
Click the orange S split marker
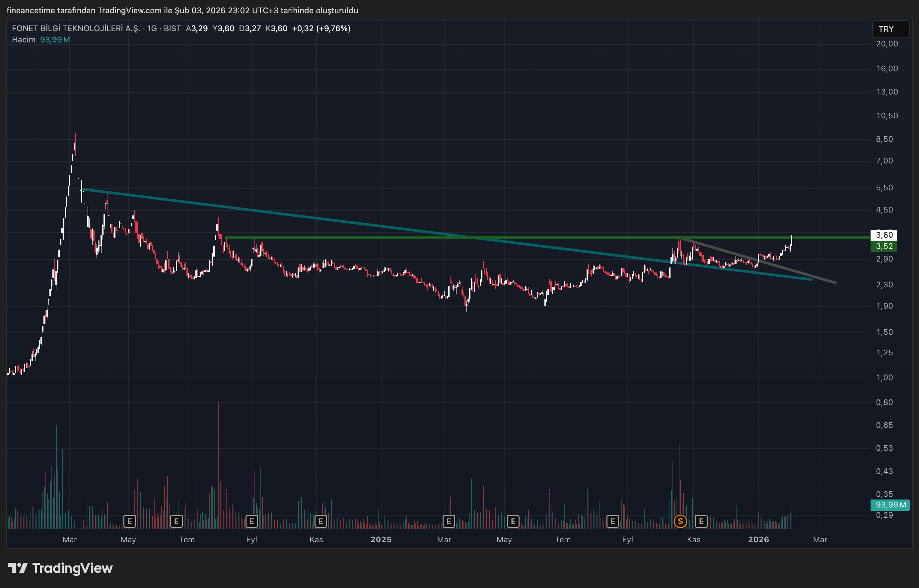[x=680, y=521]
